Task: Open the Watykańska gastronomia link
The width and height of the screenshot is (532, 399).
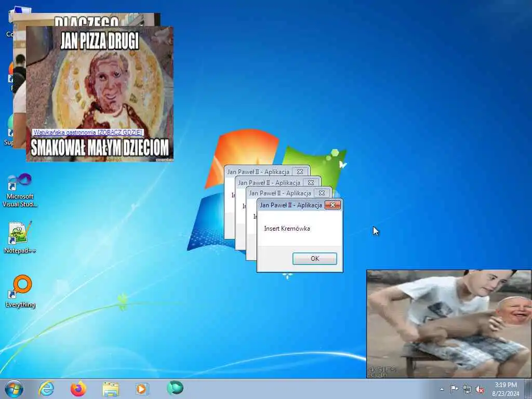Action: (x=88, y=132)
